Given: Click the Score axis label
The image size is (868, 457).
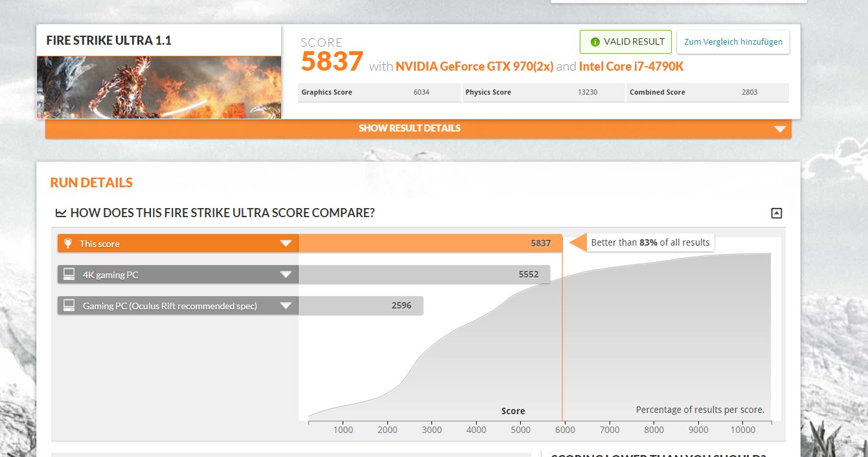Looking at the screenshot, I should tap(513, 411).
